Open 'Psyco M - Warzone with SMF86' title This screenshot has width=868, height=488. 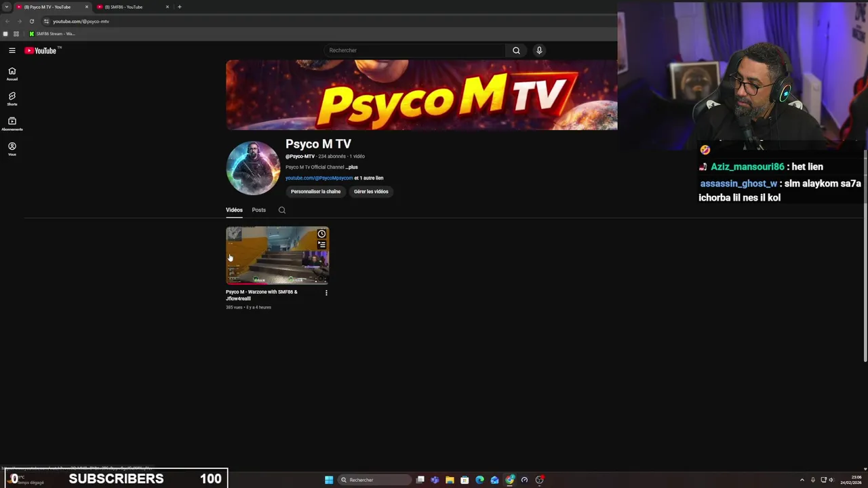pyautogui.click(x=262, y=296)
